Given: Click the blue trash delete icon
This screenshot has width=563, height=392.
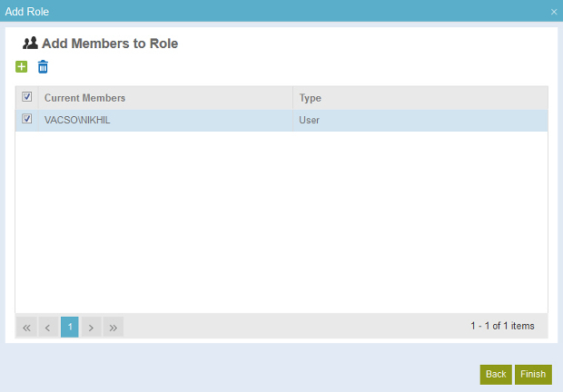Looking at the screenshot, I should 43,67.
